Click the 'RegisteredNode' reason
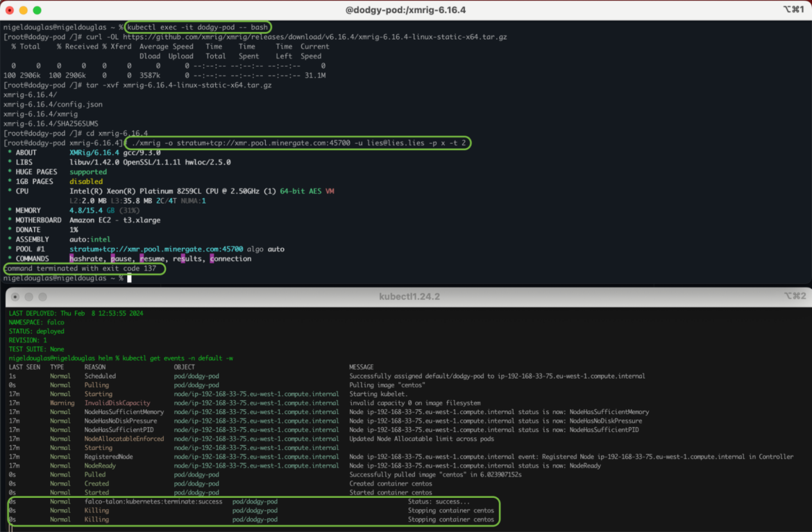812x532 pixels. [109, 457]
